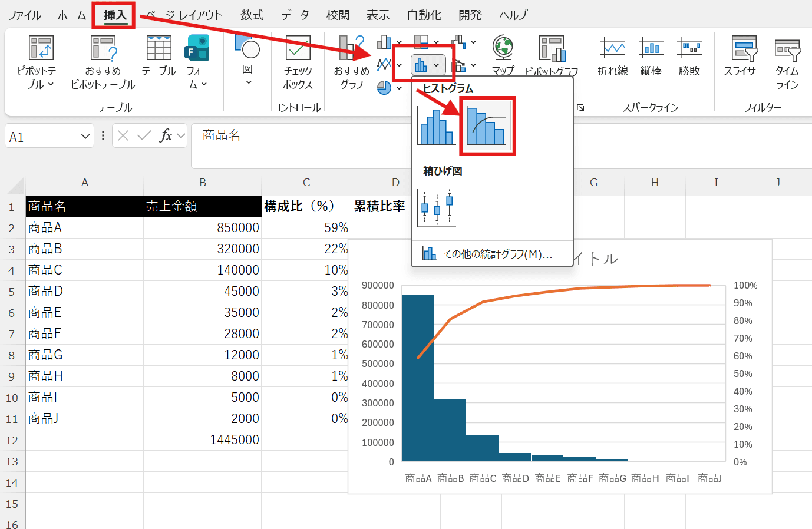Open the マップ chart globe icon
812x529 pixels.
coord(503,50)
